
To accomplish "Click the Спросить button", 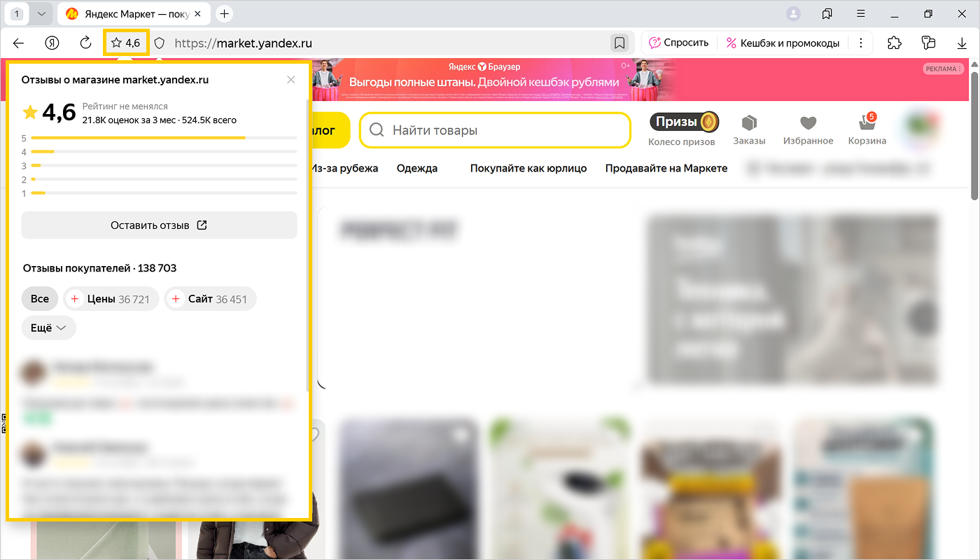I will [x=678, y=43].
